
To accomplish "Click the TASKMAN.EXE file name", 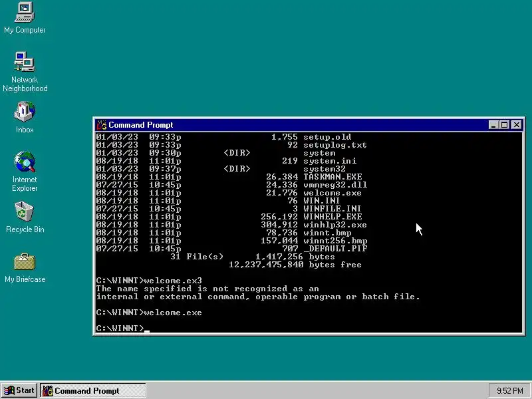I will coord(332,177).
